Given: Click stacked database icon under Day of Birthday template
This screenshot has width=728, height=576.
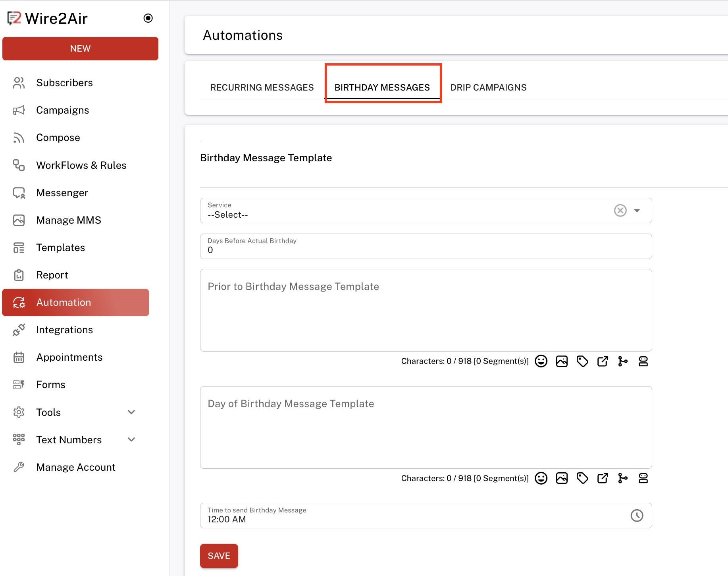Looking at the screenshot, I should (643, 478).
